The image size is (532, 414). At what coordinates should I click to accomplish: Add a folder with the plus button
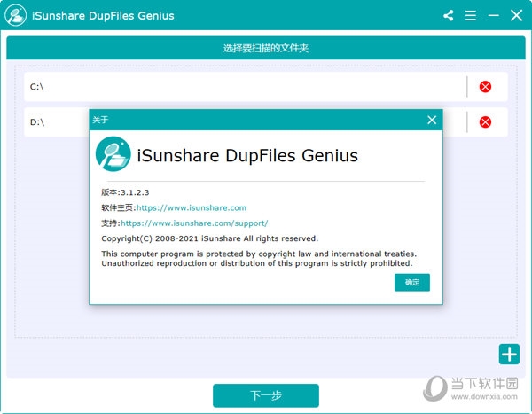click(x=509, y=355)
